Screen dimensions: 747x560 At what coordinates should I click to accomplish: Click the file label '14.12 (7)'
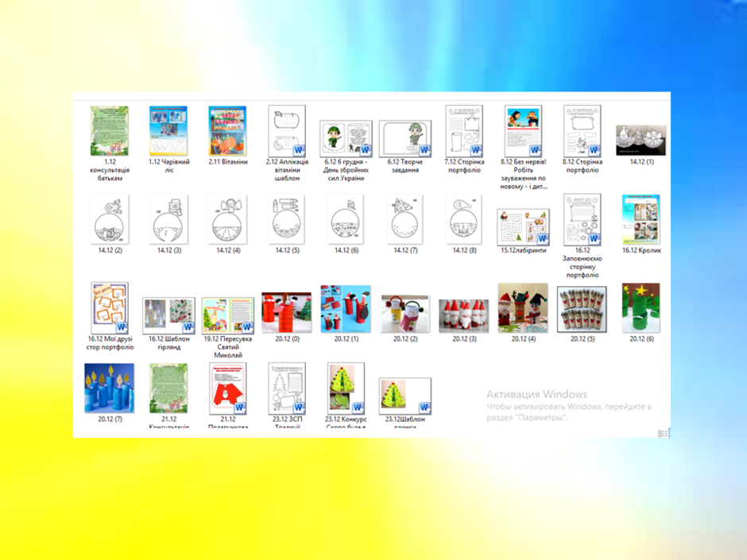pos(405,250)
